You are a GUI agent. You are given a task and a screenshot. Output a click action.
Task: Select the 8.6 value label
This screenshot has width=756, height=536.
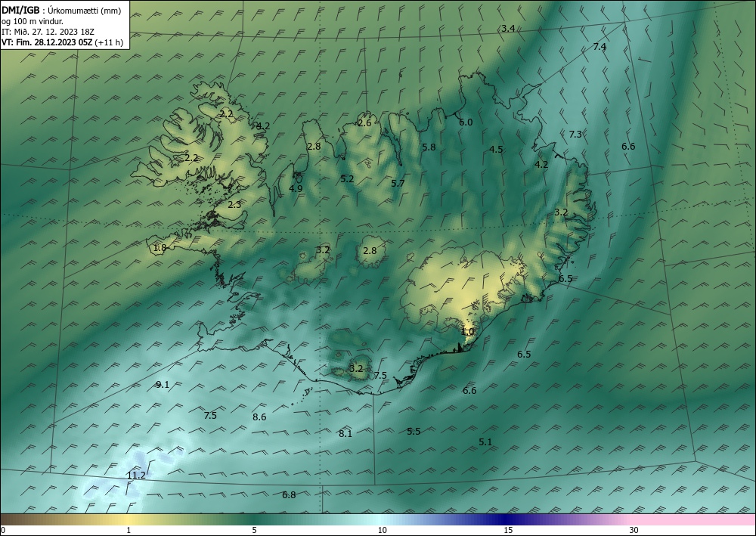click(x=259, y=417)
